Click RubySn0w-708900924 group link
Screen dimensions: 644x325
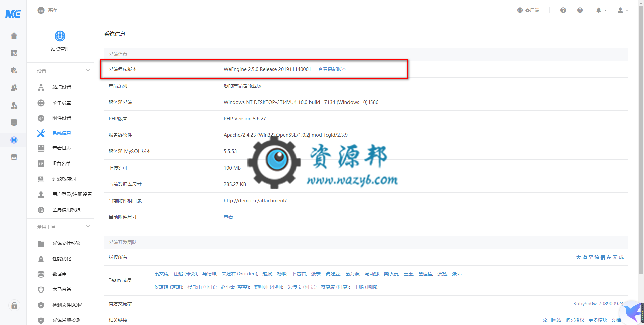point(598,304)
